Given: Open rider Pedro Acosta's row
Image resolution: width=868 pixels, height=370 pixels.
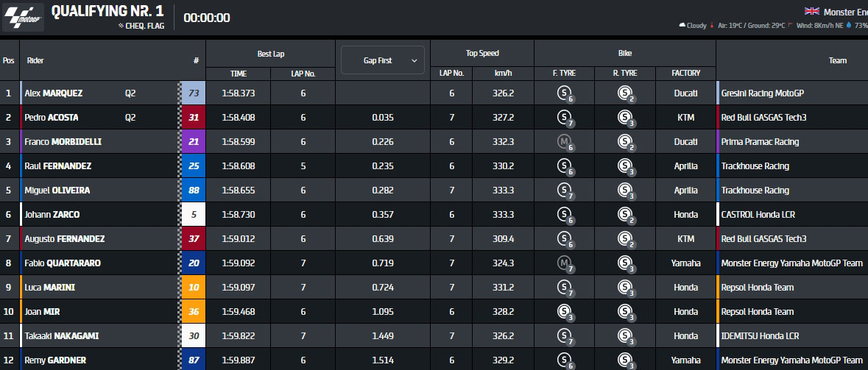Looking at the screenshot, I should point(52,118).
